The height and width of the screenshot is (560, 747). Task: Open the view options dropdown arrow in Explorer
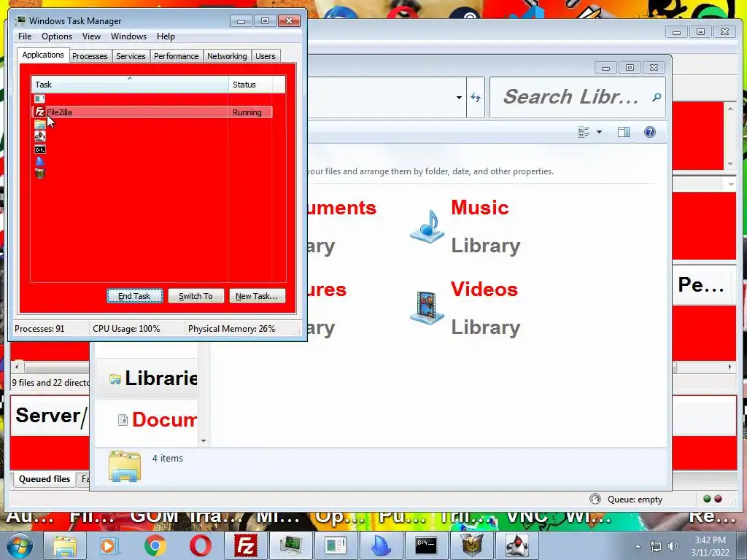click(x=600, y=132)
